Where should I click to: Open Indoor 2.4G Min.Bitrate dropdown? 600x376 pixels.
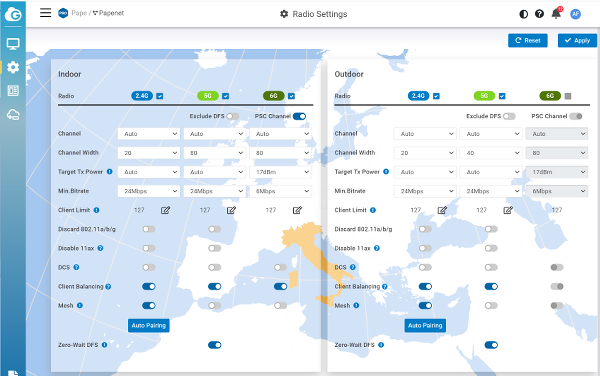tap(149, 191)
